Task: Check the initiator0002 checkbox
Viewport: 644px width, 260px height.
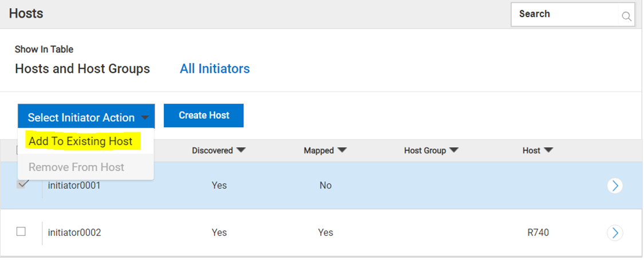Action: click(21, 232)
